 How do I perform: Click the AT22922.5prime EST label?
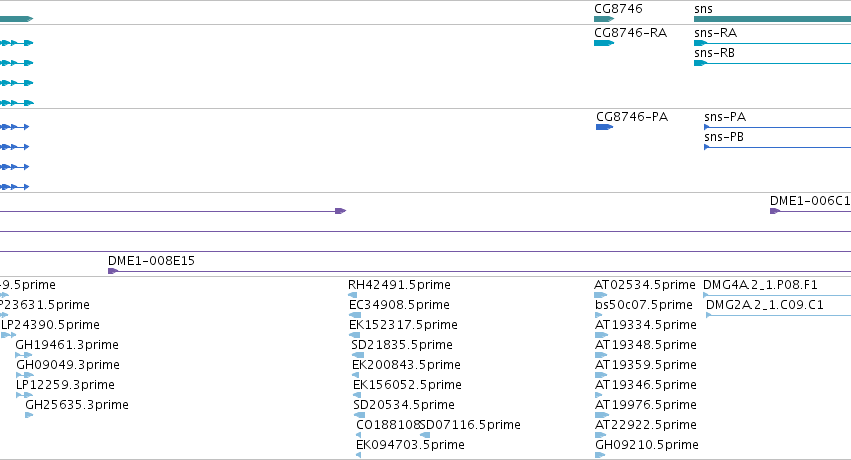coord(646,425)
